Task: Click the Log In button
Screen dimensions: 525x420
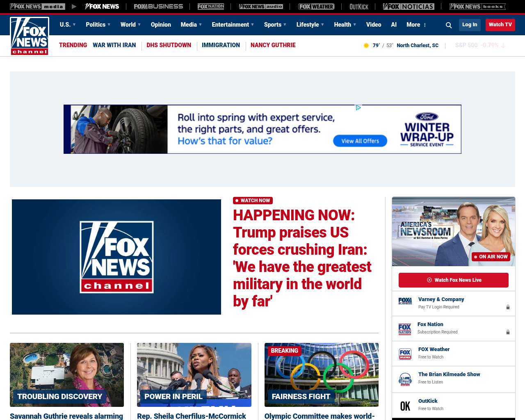Action: click(470, 25)
